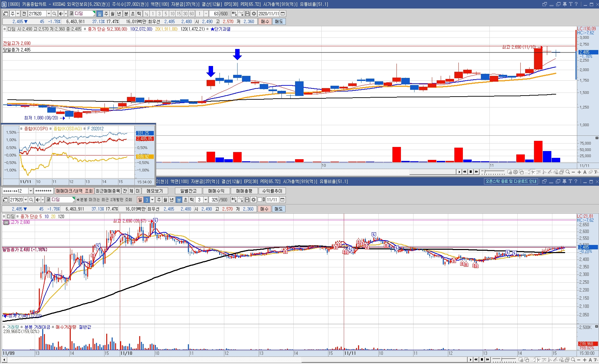
Task: Click password field with asterisks
Action: pyautogui.click(x=44, y=191)
